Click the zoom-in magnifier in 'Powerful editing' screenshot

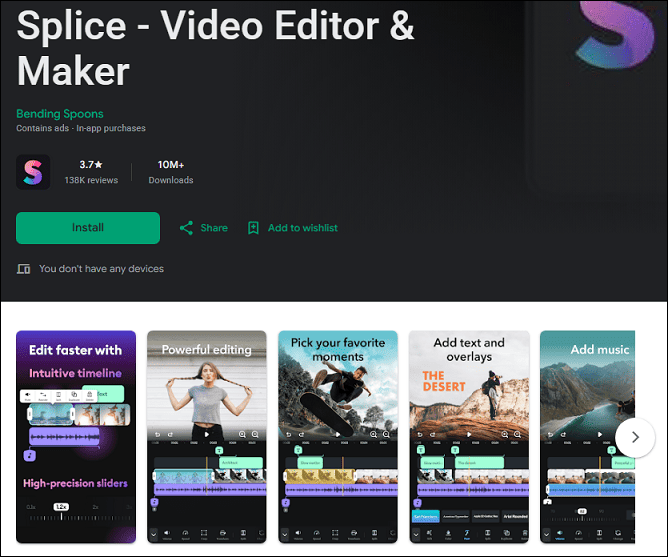click(242, 434)
